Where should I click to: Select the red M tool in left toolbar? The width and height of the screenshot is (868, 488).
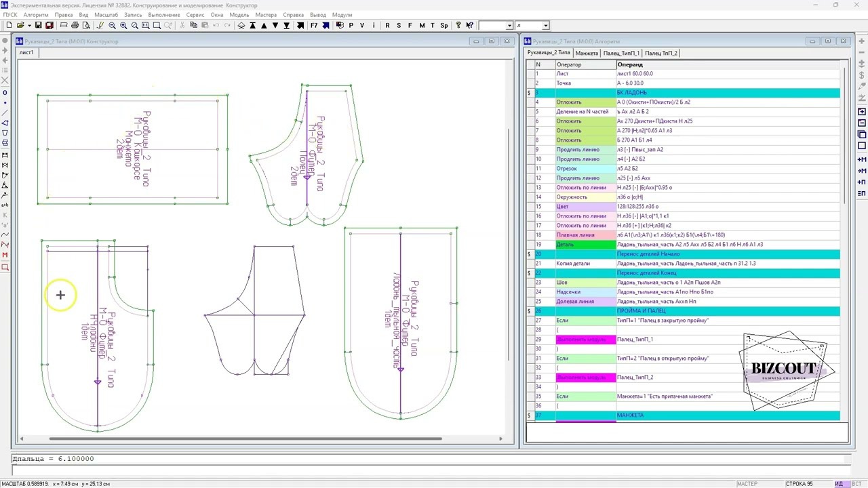click(x=5, y=255)
